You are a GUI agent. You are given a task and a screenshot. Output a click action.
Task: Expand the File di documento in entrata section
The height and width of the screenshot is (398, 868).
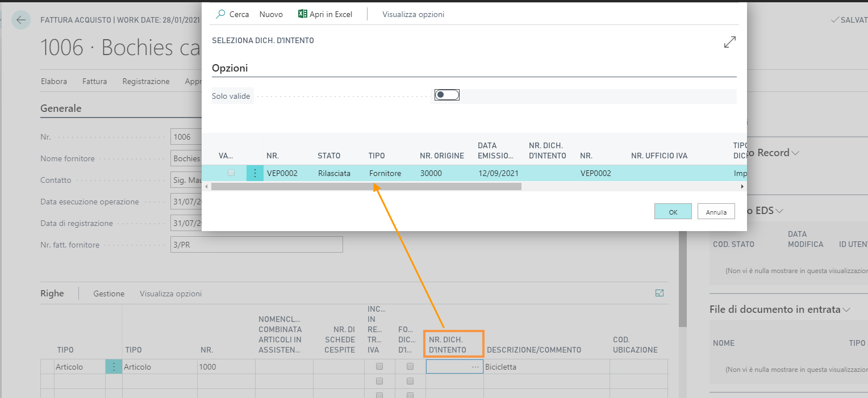pos(846,309)
